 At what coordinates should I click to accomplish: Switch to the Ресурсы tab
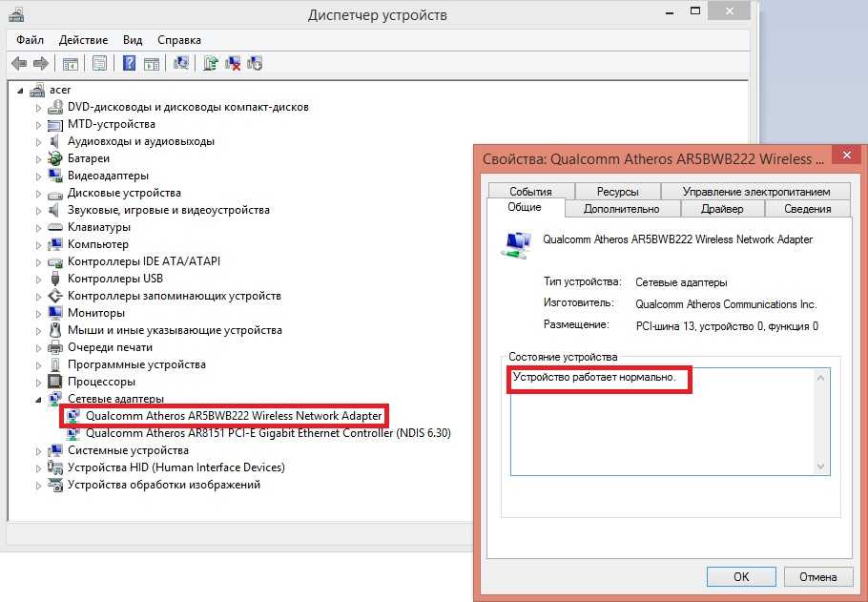tap(618, 191)
